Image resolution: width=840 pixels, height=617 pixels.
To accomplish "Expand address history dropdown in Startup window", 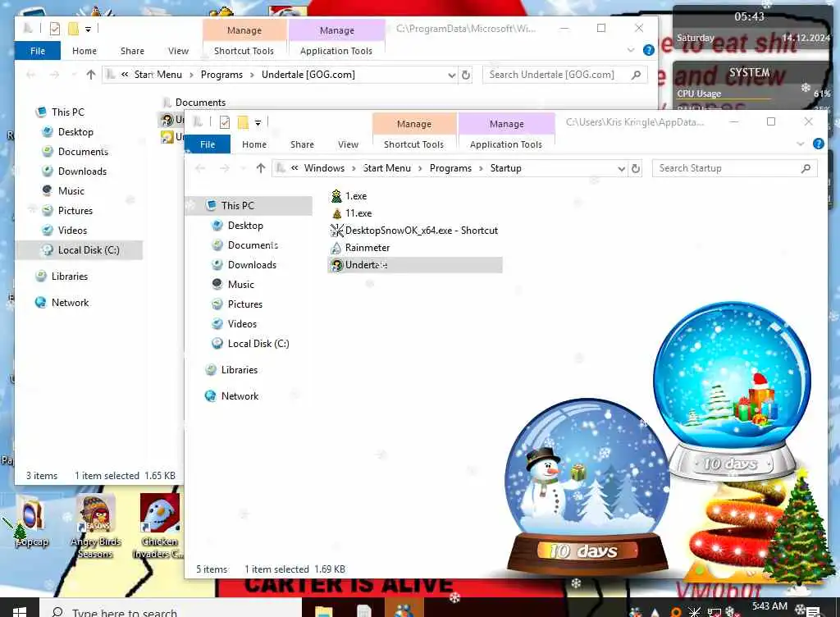I will [621, 169].
